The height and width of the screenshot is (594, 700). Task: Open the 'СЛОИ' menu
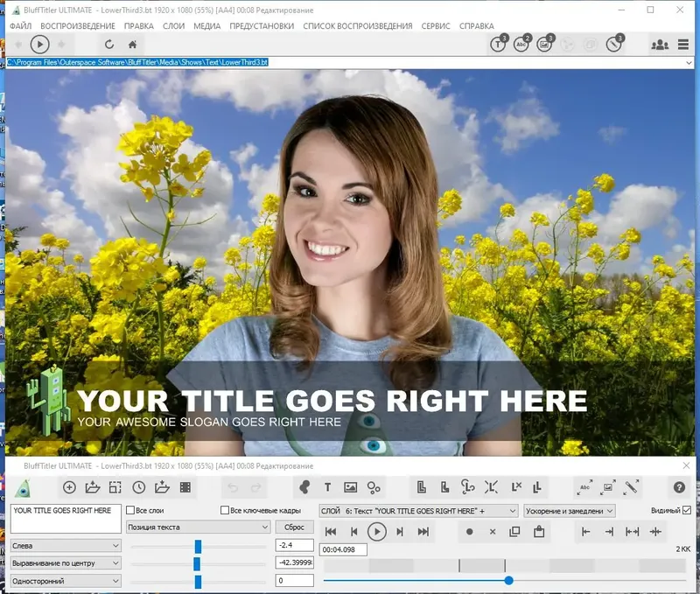(173, 26)
